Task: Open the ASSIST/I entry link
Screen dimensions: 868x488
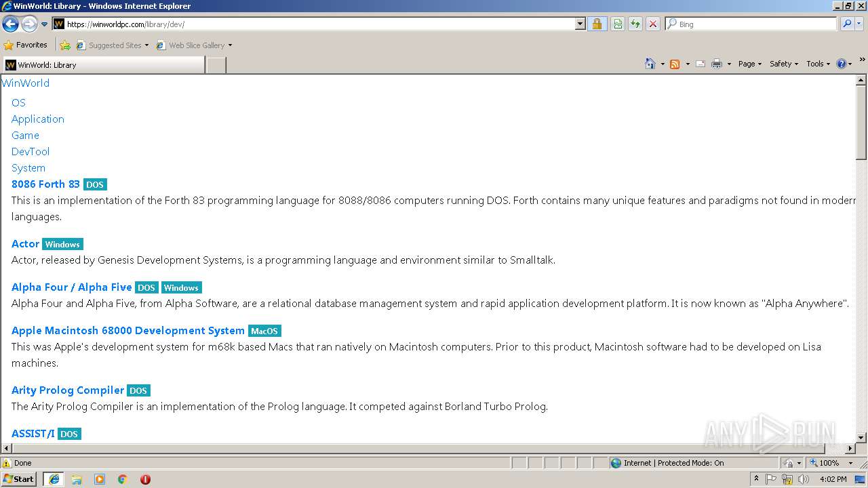Action: [x=33, y=434]
